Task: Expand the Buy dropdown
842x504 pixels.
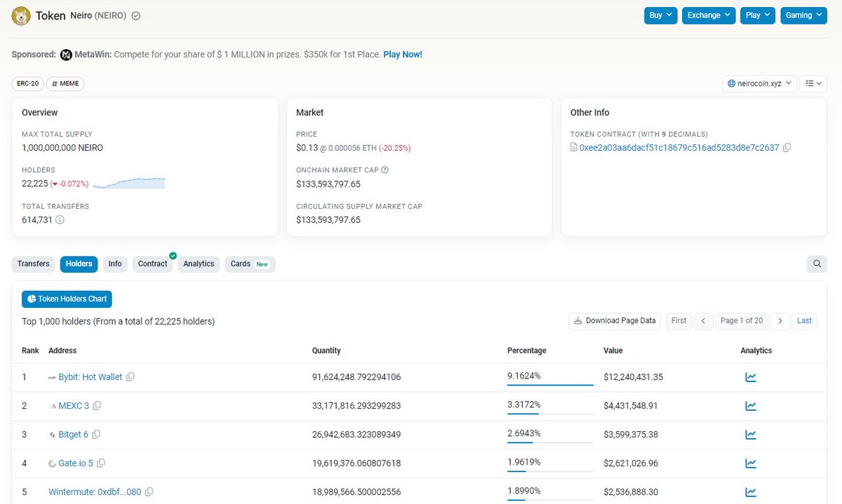Action: (660, 15)
